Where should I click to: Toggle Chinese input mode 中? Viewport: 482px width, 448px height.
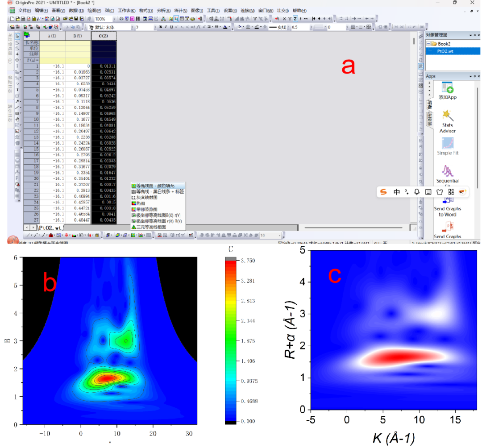[x=397, y=192]
